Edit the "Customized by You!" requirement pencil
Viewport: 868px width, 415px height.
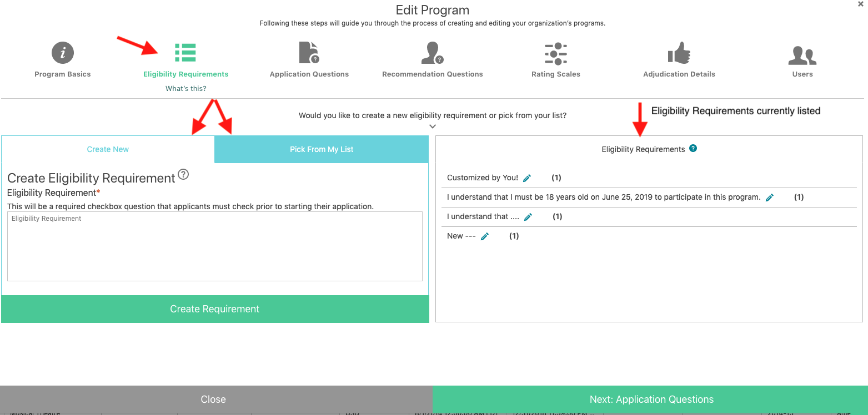point(527,178)
